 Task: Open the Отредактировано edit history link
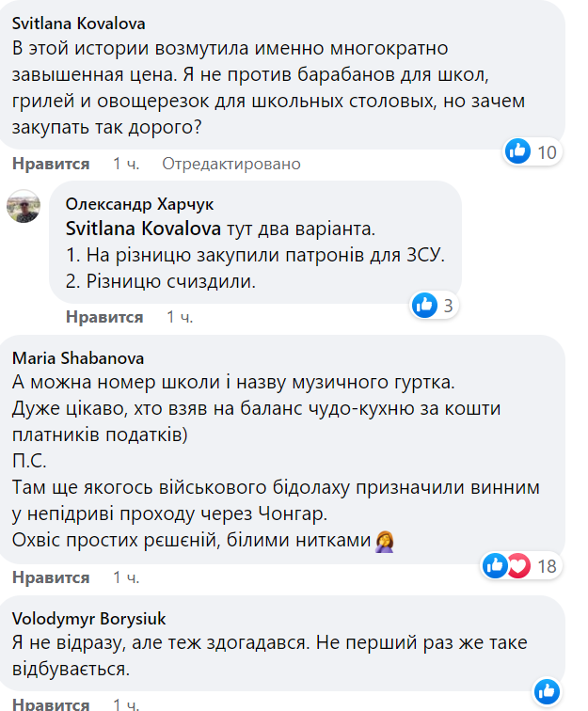[230, 164]
